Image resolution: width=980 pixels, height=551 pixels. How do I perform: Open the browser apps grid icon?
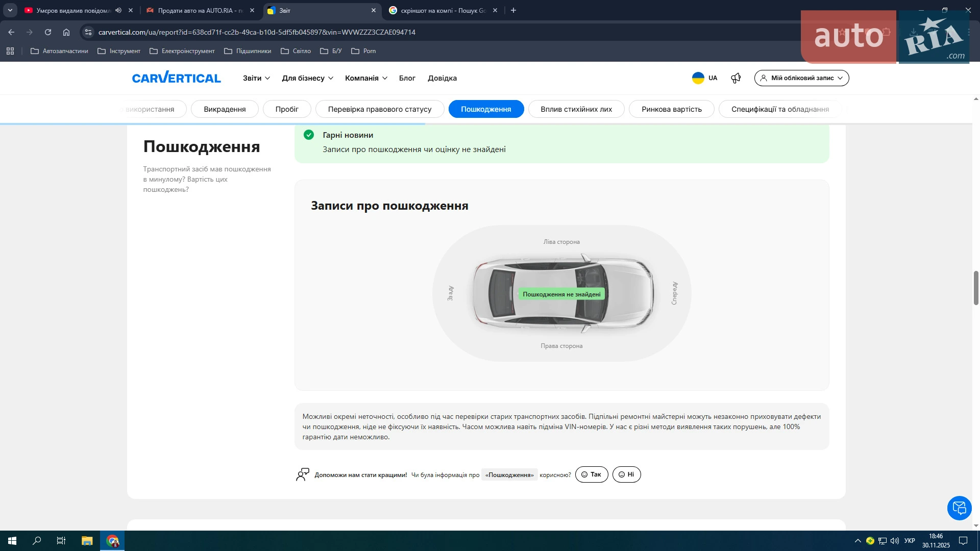coord(10,51)
